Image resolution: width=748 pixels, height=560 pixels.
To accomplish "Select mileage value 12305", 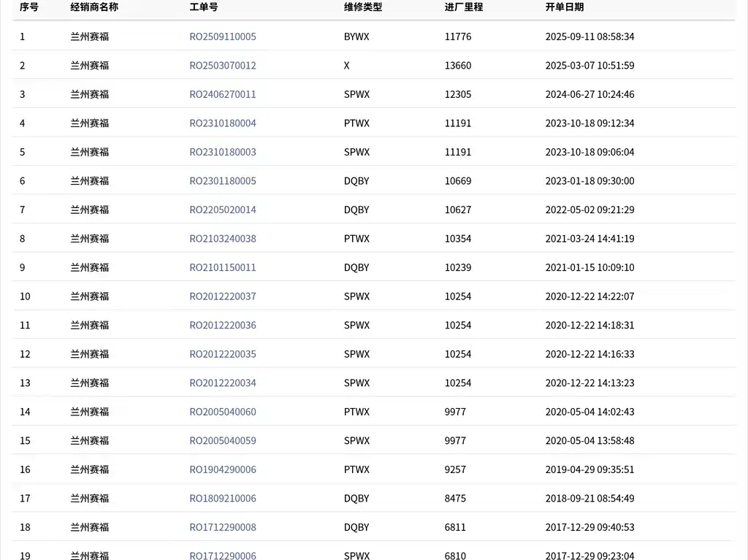I will 458,94.
